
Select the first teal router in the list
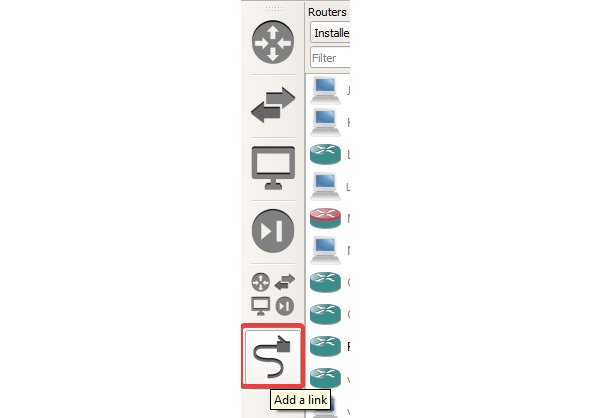coord(325,155)
